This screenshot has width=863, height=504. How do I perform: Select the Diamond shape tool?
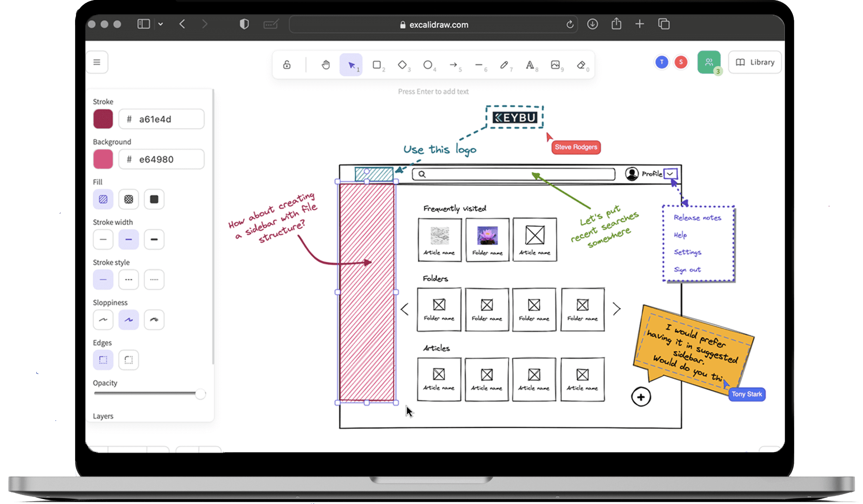pos(402,65)
